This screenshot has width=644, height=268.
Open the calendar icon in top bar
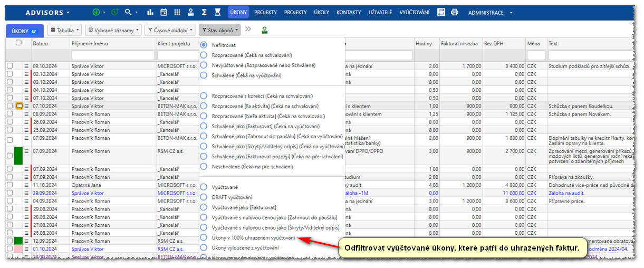coord(164,12)
